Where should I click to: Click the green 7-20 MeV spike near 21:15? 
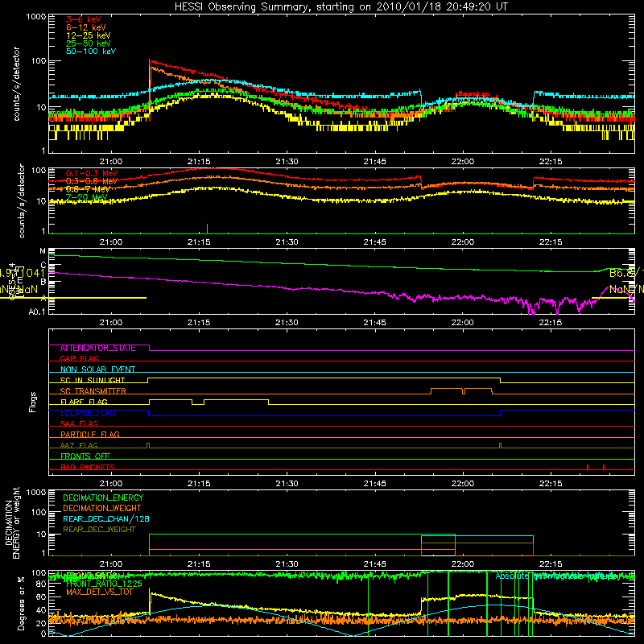[207, 229]
